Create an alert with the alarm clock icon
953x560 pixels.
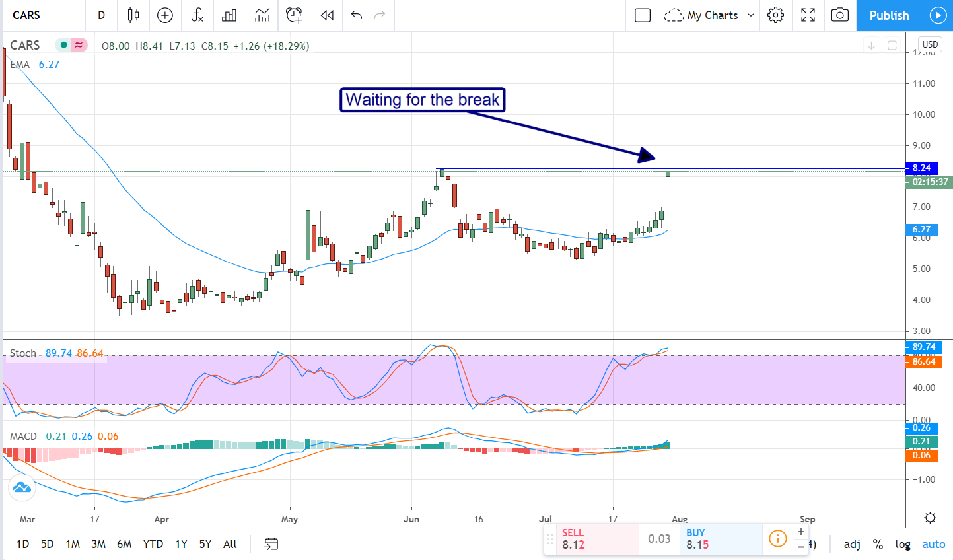[x=294, y=15]
